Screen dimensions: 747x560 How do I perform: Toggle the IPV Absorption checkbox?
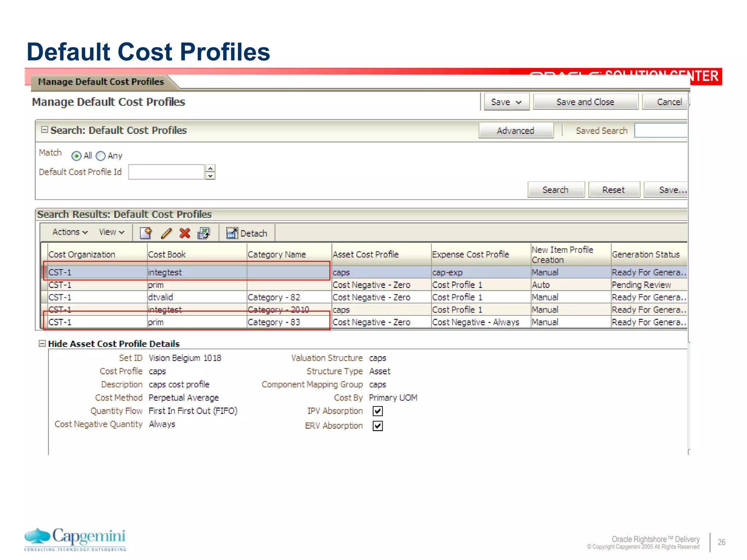[378, 411]
